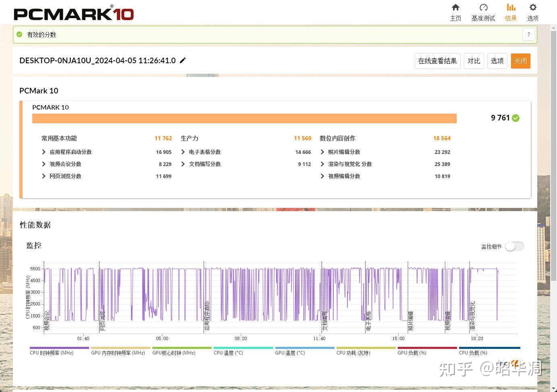Click the purple CPU 时钟频率 legend swatch

(59, 348)
